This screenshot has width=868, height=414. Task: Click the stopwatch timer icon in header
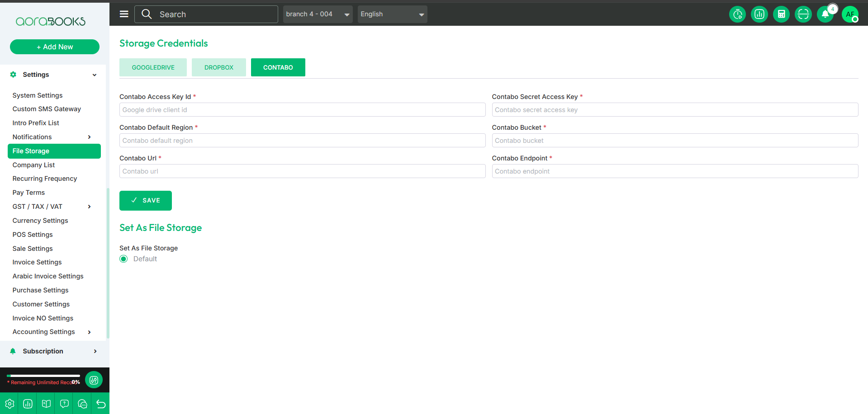click(737, 14)
